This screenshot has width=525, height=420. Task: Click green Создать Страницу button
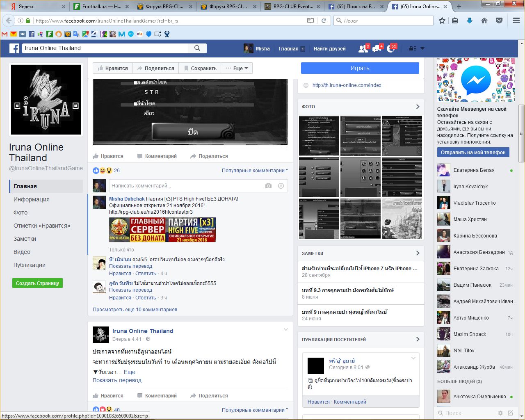pyautogui.click(x=37, y=283)
